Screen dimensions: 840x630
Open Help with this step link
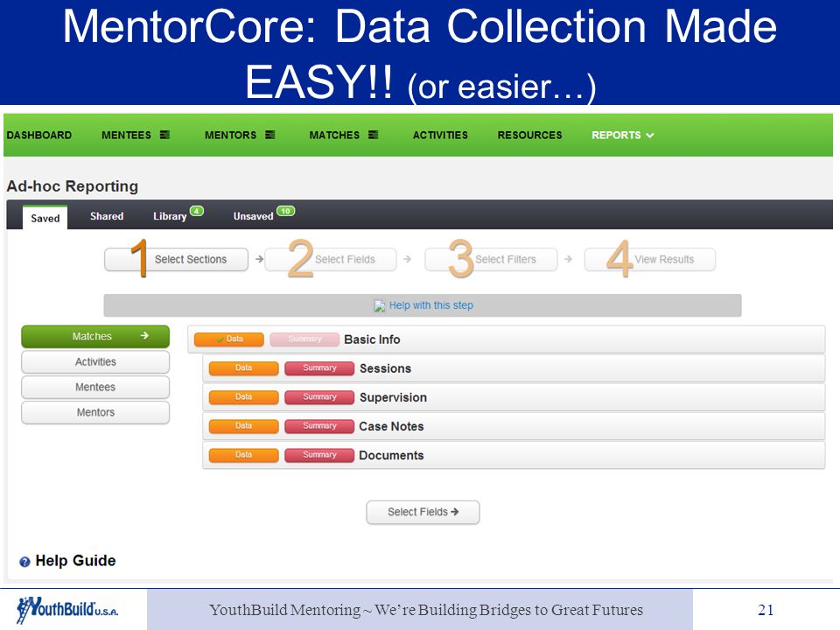431,305
